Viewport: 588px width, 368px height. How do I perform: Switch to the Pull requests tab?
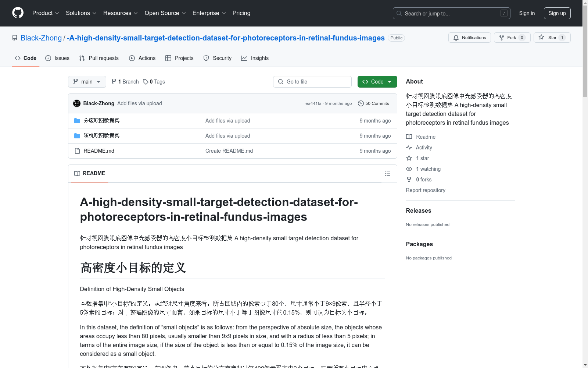[x=99, y=58]
